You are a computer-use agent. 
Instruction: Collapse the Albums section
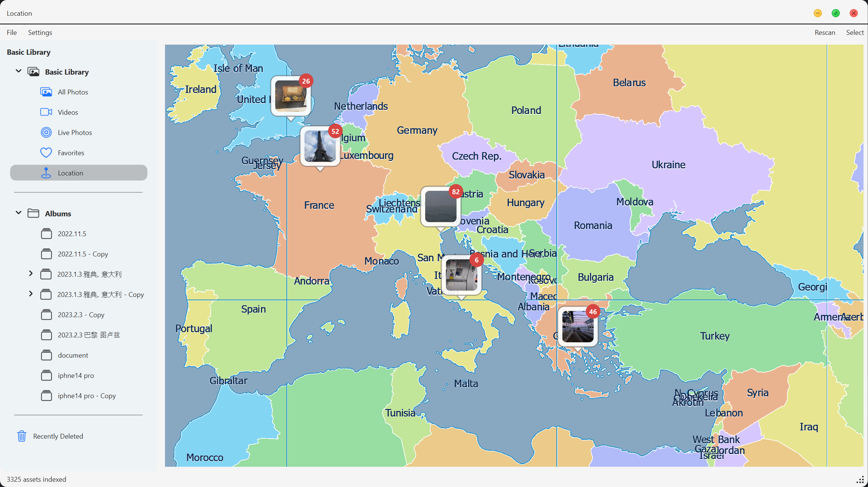(x=18, y=213)
